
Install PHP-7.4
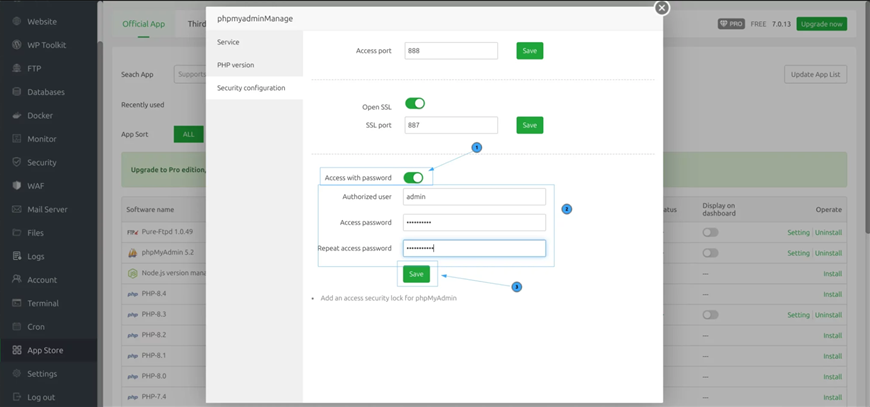pos(833,397)
